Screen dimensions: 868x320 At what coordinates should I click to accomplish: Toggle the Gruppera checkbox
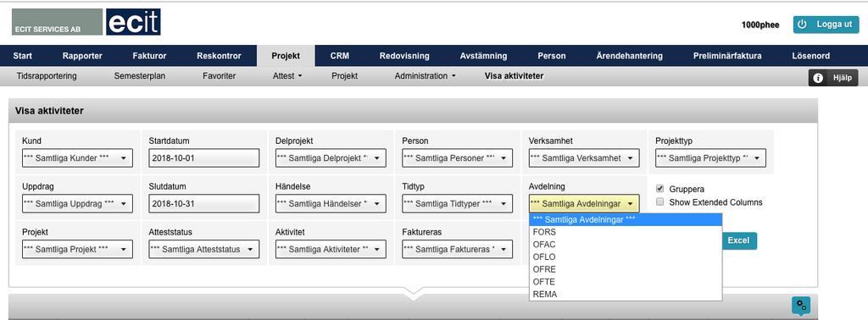659,189
